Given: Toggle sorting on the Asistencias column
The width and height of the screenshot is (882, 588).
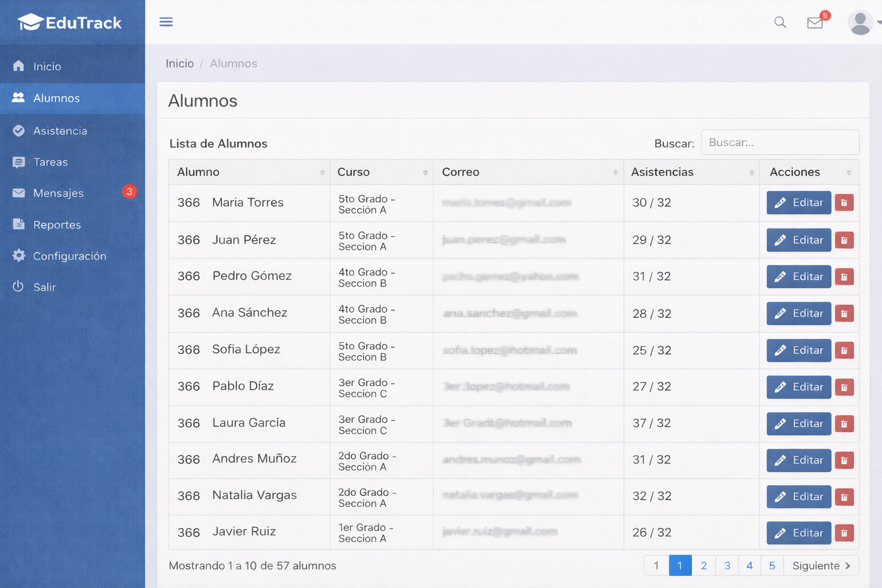Looking at the screenshot, I should [752, 172].
